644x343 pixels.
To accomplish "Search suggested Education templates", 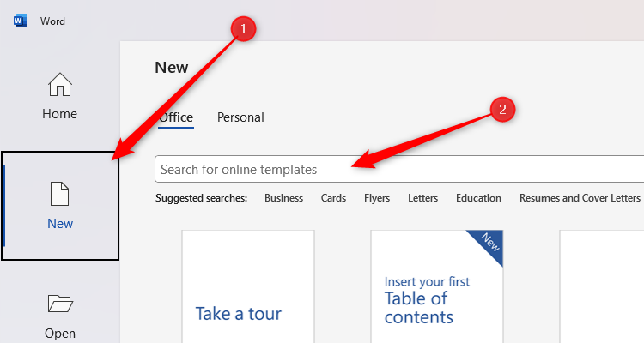I will pos(478,198).
